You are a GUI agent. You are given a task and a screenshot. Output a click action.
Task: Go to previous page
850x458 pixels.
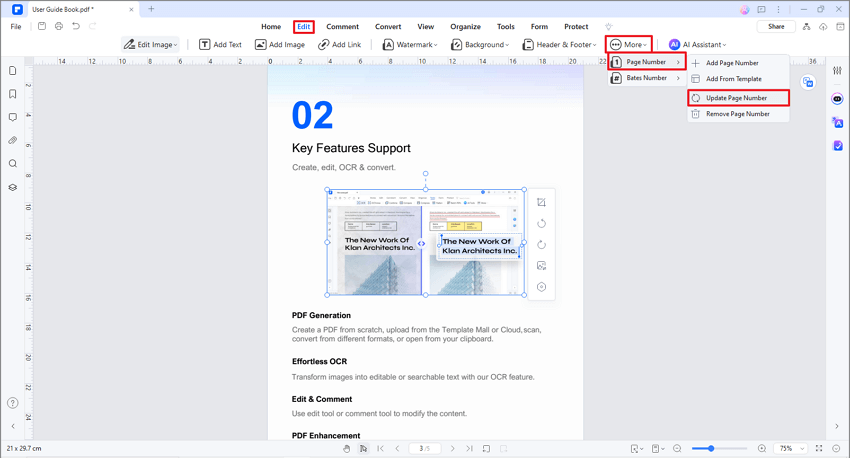[397, 448]
